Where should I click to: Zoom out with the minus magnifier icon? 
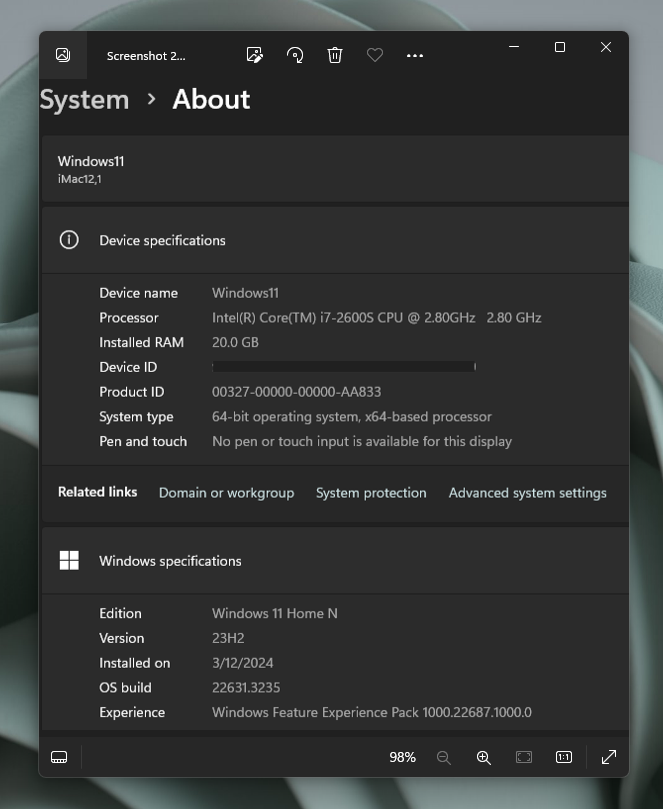tap(444, 757)
